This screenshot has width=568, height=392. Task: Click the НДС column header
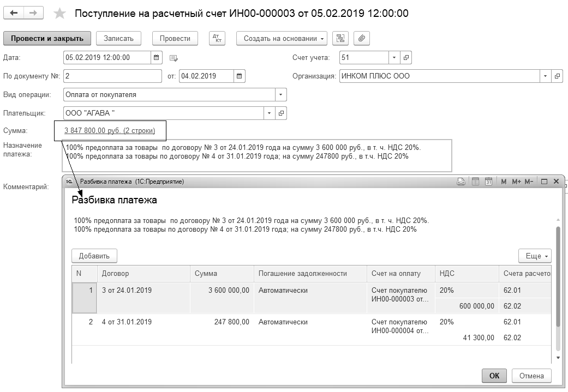click(467, 274)
